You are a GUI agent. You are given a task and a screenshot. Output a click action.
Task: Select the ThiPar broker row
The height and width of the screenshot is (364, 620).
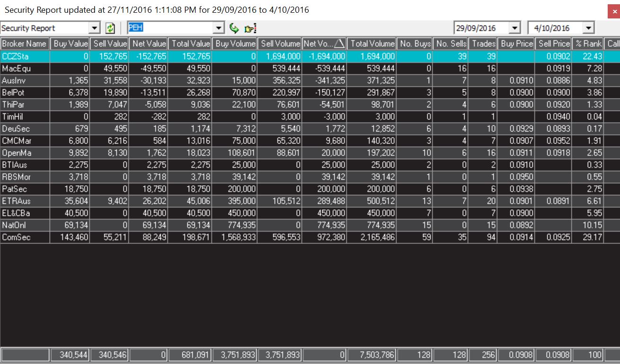310,104
